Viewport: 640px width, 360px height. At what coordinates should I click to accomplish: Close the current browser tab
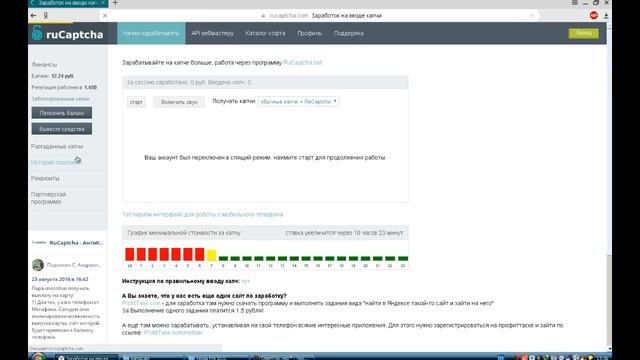[x=103, y=3]
